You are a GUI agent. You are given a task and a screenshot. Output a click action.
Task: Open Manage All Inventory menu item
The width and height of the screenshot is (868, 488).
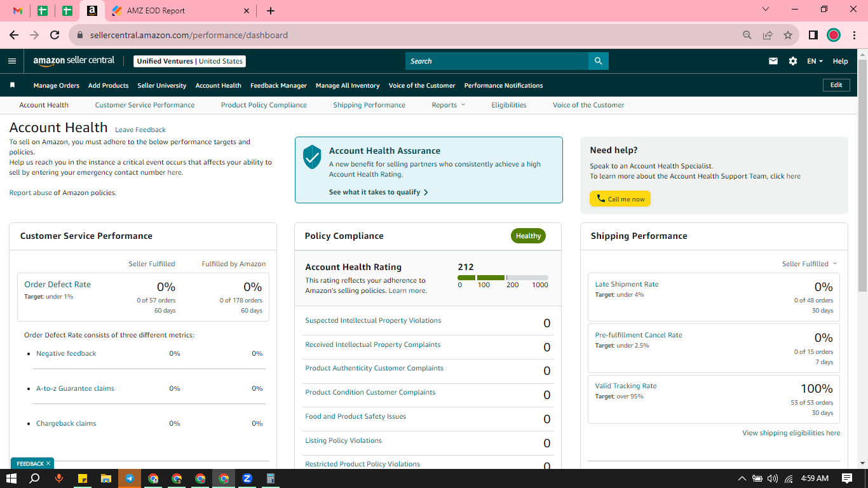click(x=348, y=85)
